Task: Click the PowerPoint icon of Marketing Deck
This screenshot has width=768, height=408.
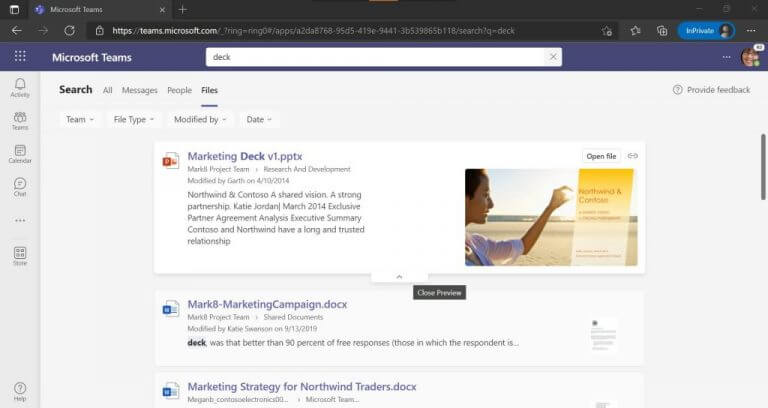Action: pos(170,161)
